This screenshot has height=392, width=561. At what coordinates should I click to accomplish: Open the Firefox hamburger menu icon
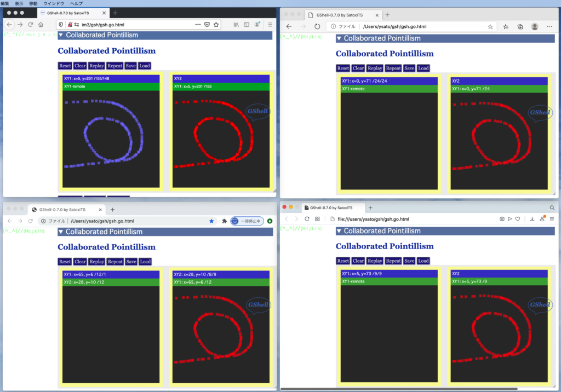click(x=270, y=25)
